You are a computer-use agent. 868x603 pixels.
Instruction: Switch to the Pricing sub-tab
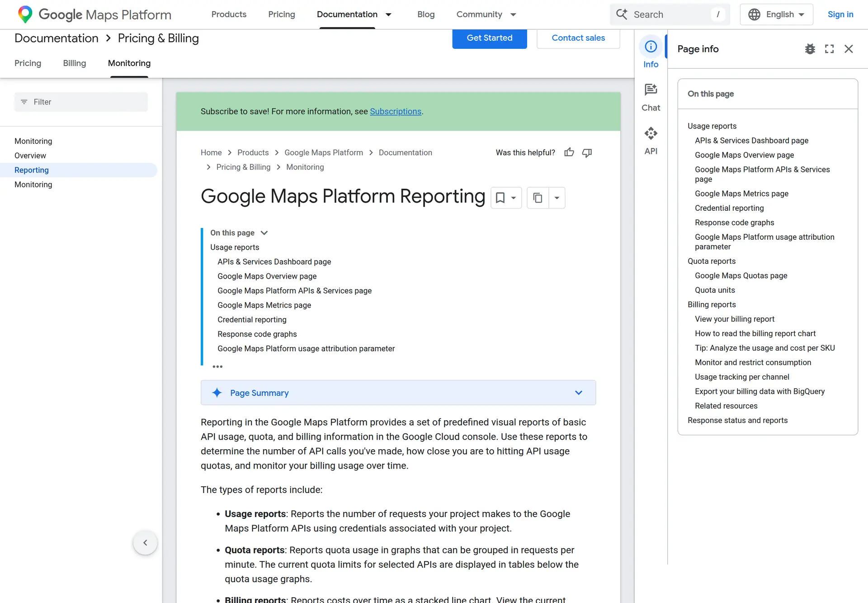point(28,63)
